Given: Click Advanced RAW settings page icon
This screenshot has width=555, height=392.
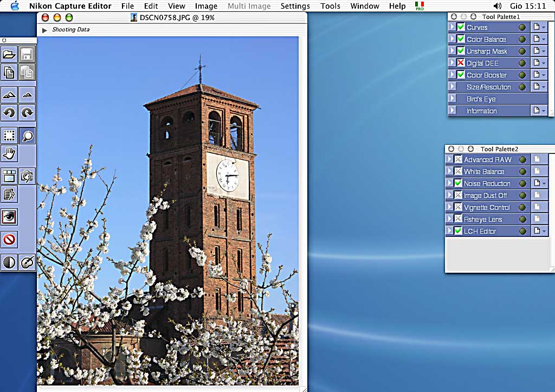Looking at the screenshot, I should (537, 159).
